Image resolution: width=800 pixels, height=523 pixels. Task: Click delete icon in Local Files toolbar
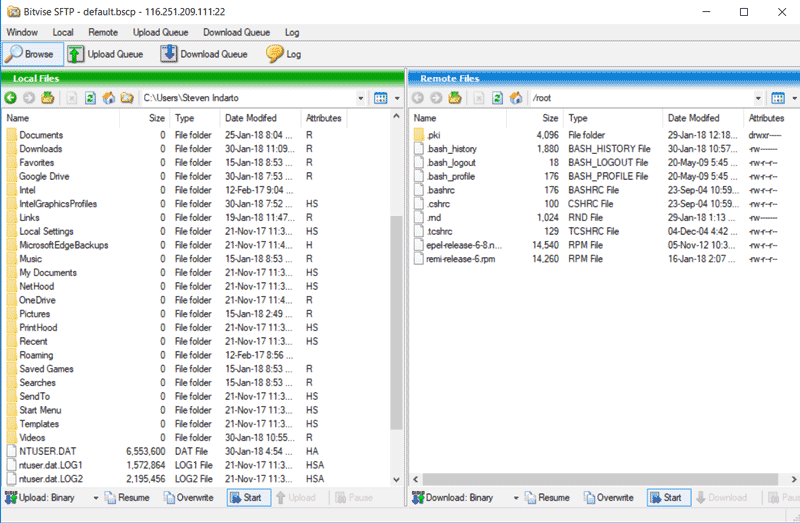pyautogui.click(x=72, y=98)
